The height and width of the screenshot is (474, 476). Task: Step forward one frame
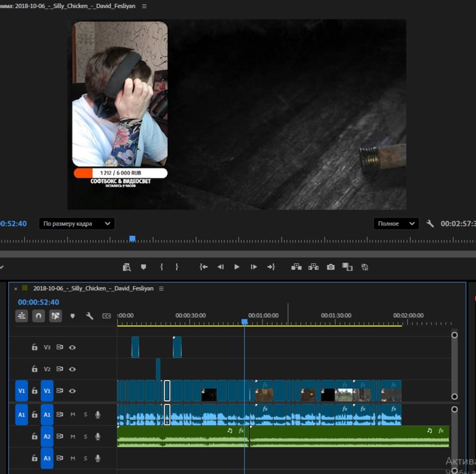[x=254, y=267]
